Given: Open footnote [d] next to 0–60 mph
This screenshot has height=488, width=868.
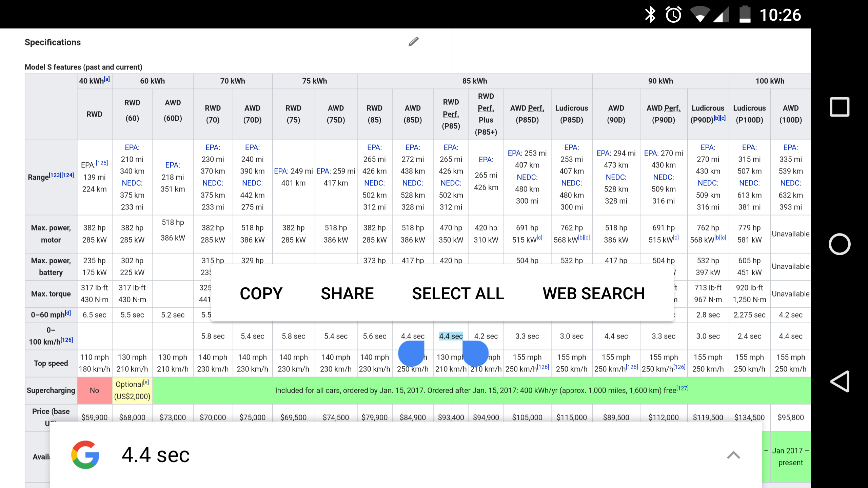Looking at the screenshot, I should pos(68,313).
